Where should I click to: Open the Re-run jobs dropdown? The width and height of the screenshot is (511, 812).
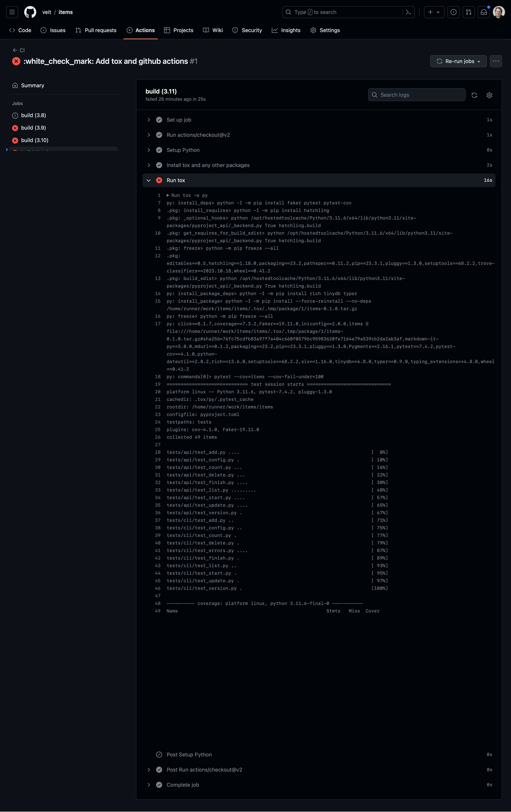(x=458, y=61)
